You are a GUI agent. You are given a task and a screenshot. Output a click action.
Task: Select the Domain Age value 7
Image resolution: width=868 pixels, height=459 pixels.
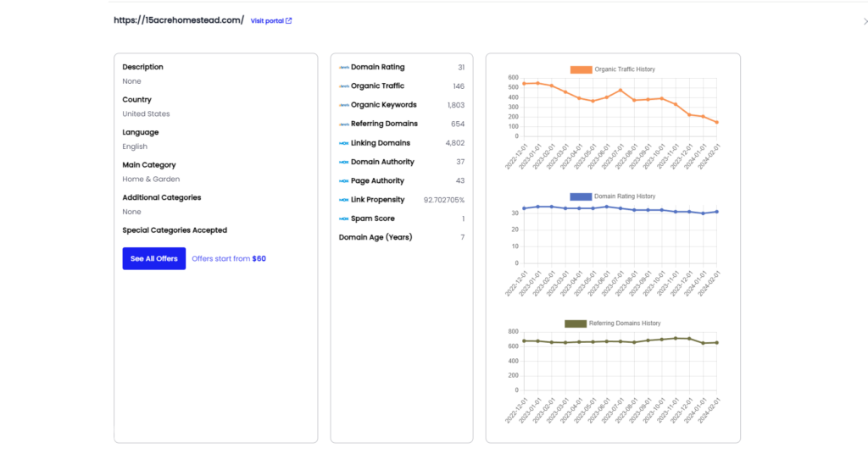coord(463,237)
